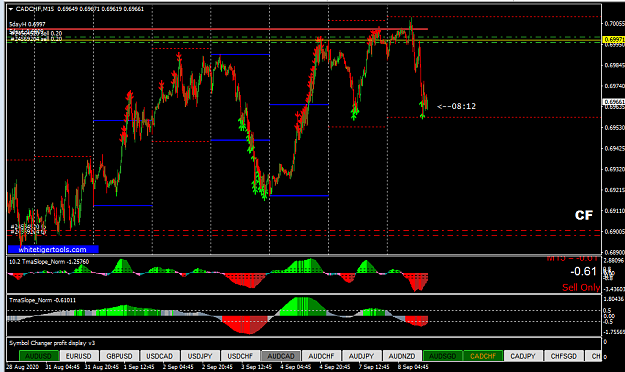Screen dimensions: 625x372
Task: Click the 0.70055 price scale label
Action: [614, 24]
